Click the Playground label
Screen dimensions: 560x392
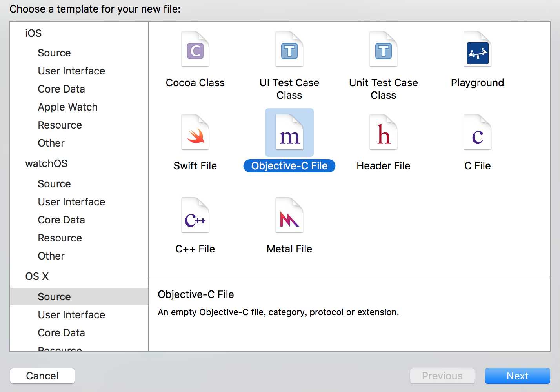(x=478, y=83)
